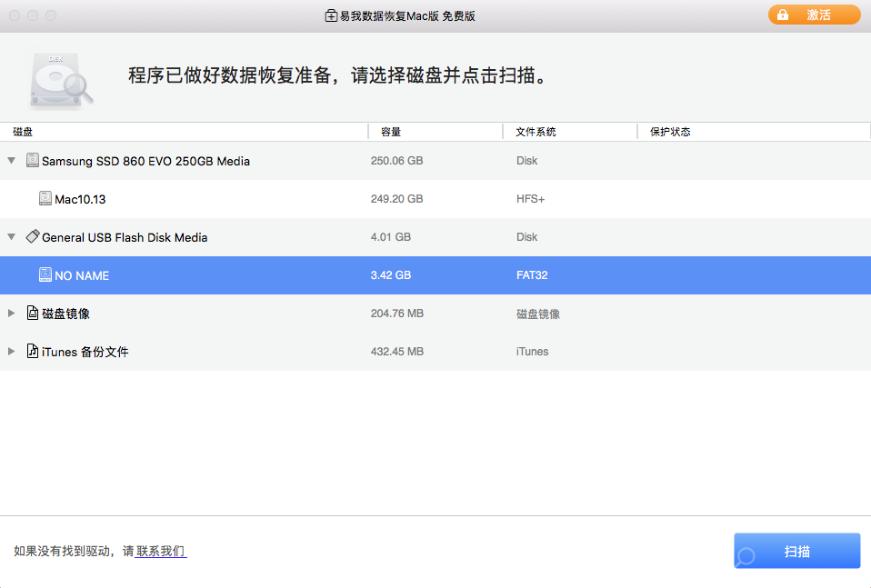Screen dimensions: 871x588
Task: Expand the 磁盘镜像 entry
Action: pos(11,313)
